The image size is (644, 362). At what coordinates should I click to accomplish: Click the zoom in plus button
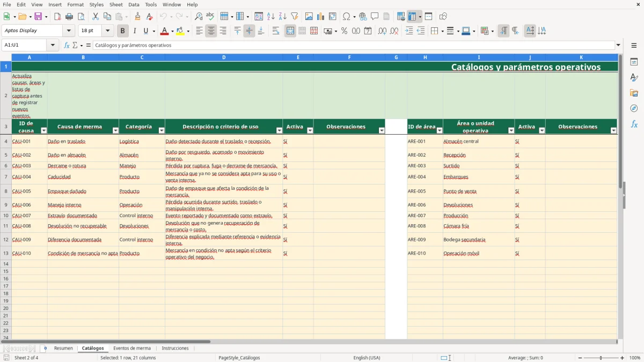(x=623, y=358)
